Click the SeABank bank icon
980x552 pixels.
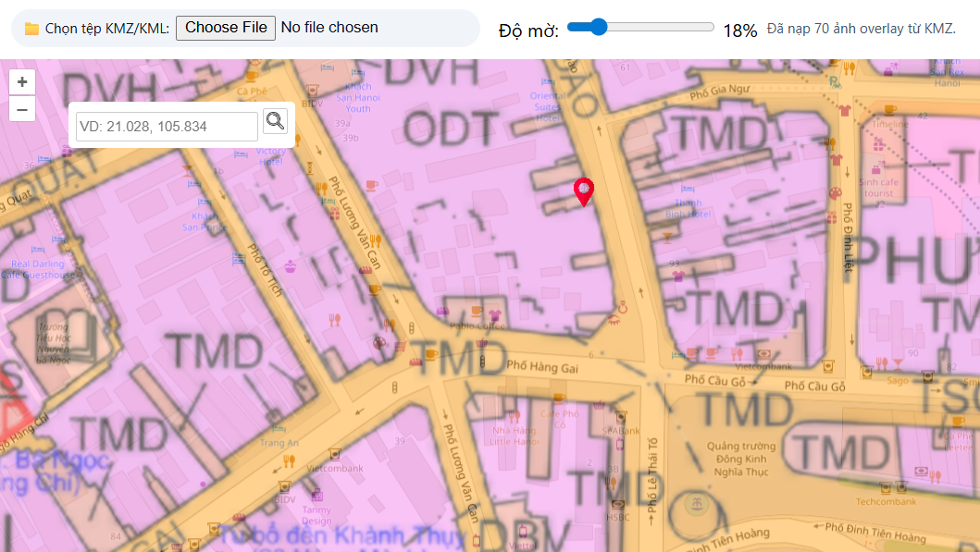click(621, 417)
